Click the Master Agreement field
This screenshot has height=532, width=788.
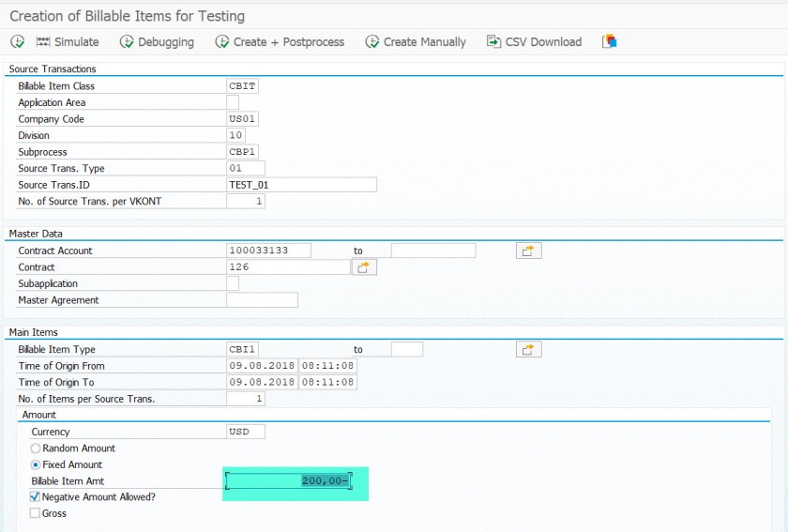point(262,300)
